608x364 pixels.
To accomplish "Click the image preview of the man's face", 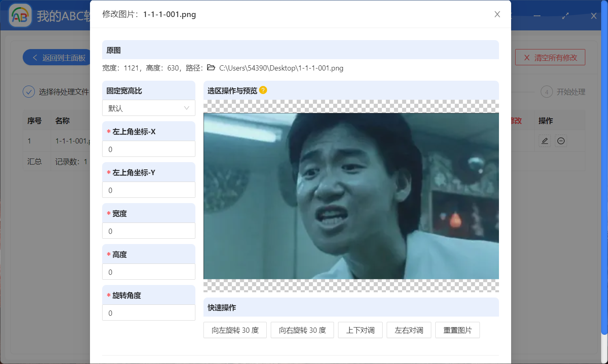I will pyautogui.click(x=351, y=196).
